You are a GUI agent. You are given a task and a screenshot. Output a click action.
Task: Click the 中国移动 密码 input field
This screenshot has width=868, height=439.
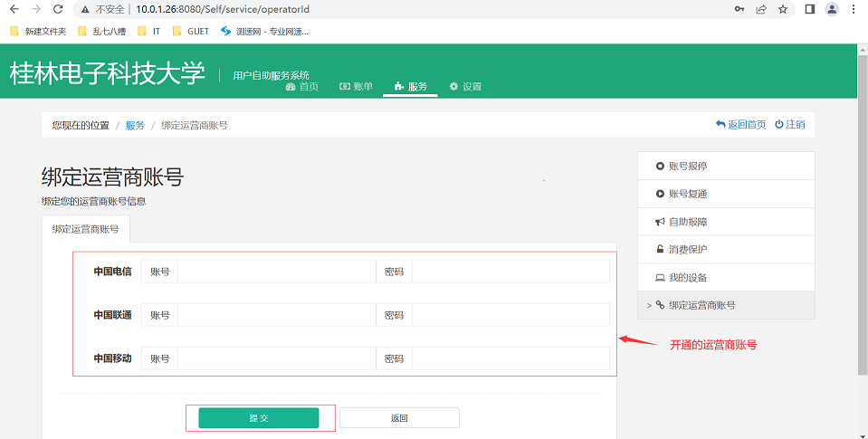coord(510,358)
